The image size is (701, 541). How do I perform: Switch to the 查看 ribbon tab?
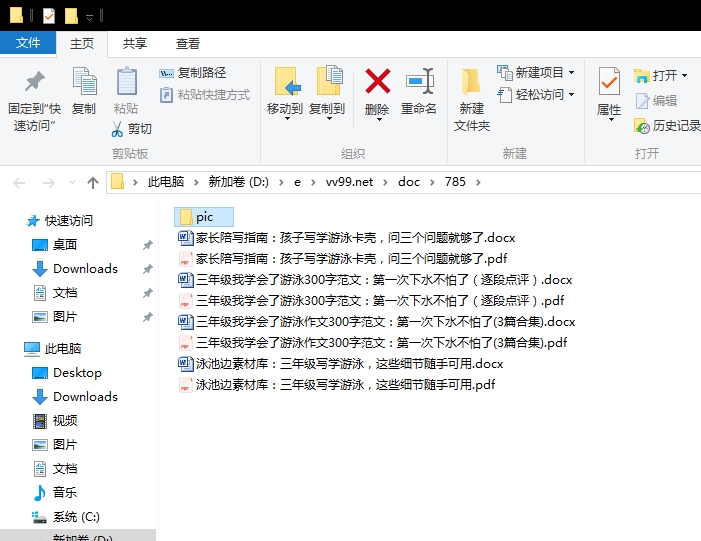187,43
